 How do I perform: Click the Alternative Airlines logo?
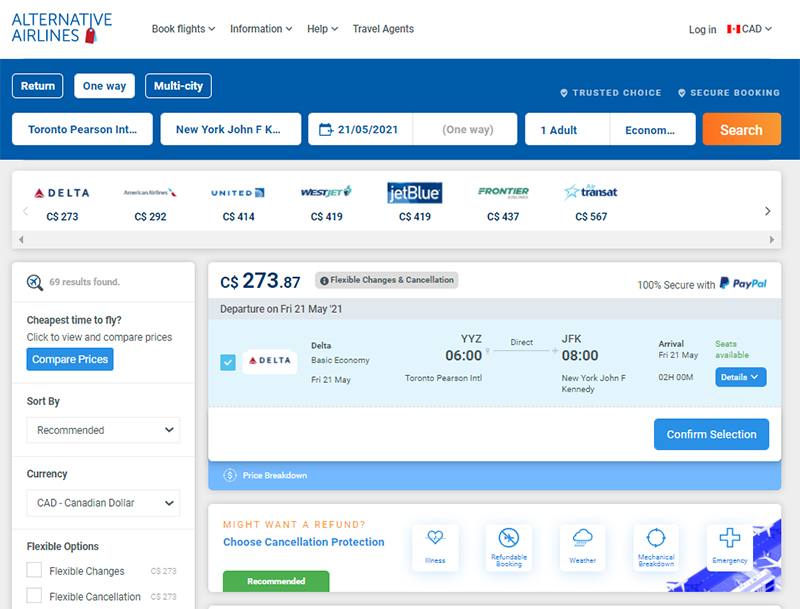(x=62, y=28)
